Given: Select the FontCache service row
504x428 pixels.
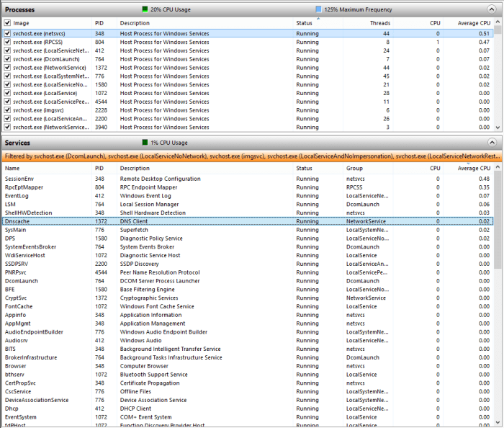Looking at the screenshot, I should click(x=248, y=306).
